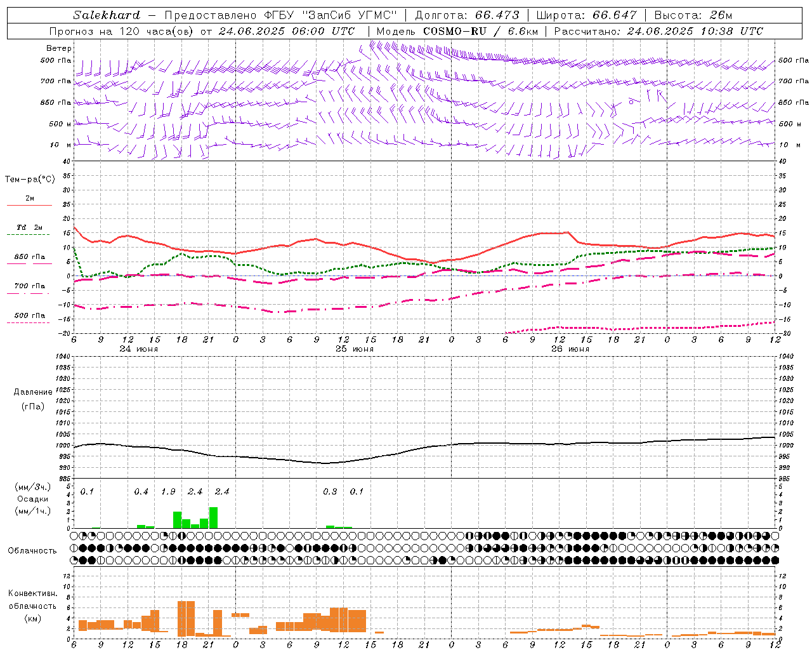The image size is (812, 650).
Task: Select the forecast start time 24.06.2025 06:00 UTC
Action: pyautogui.click(x=287, y=31)
